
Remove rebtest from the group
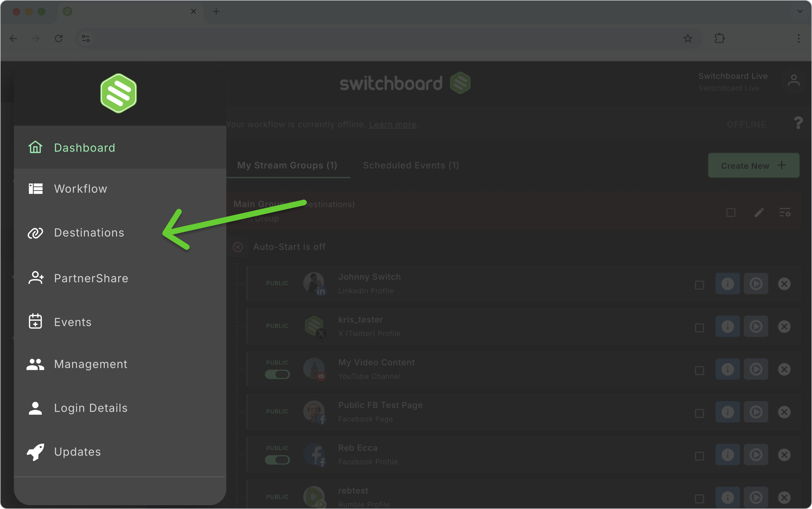tap(784, 498)
